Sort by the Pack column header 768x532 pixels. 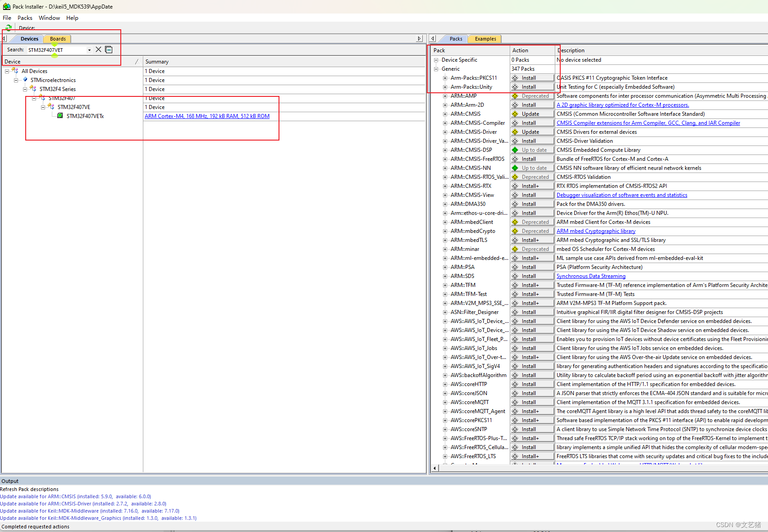470,50
